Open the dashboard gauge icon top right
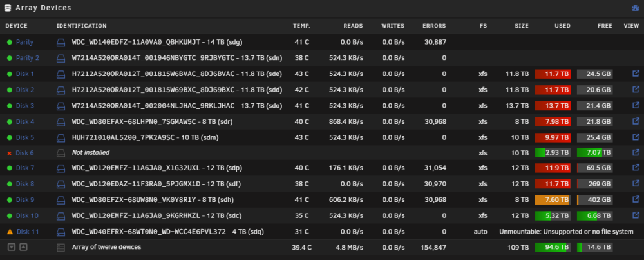The image size is (644, 260). coord(635,8)
